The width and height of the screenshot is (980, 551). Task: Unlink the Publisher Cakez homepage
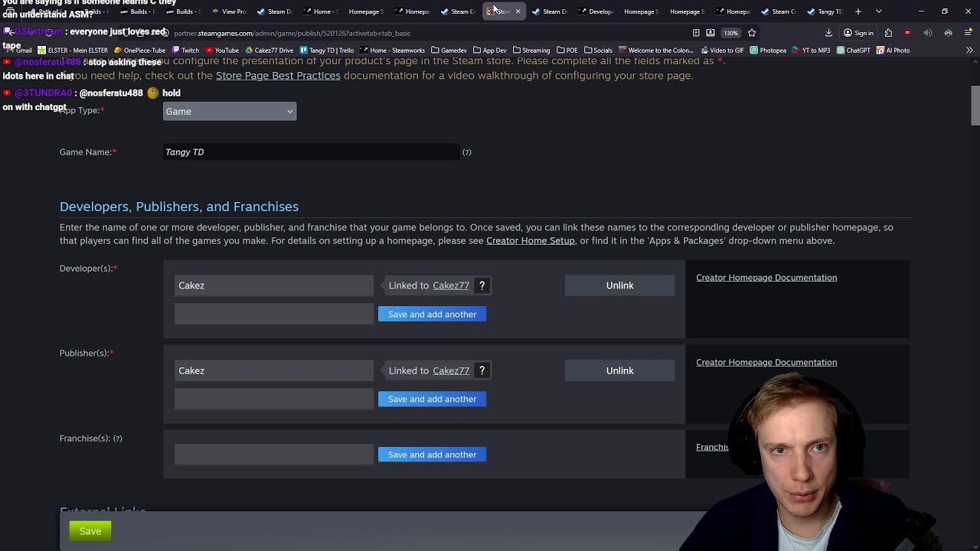pos(619,370)
